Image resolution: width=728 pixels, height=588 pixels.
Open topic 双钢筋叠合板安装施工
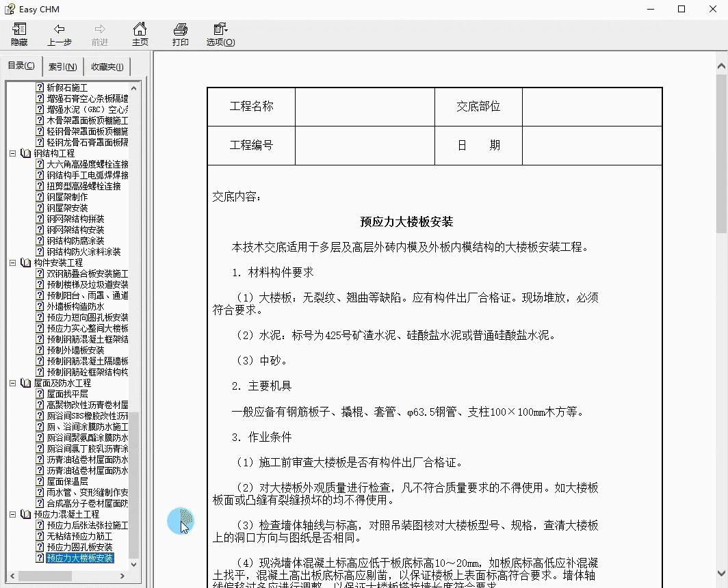(x=88, y=273)
